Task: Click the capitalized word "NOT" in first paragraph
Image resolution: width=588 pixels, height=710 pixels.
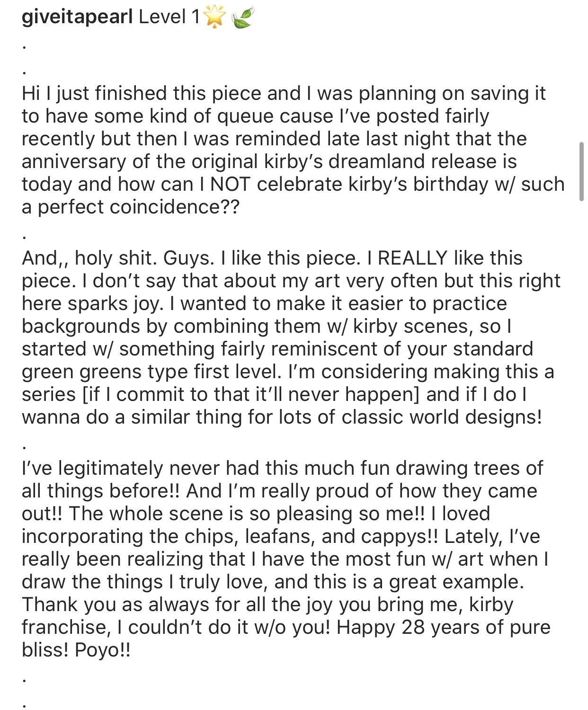Action: tap(230, 184)
